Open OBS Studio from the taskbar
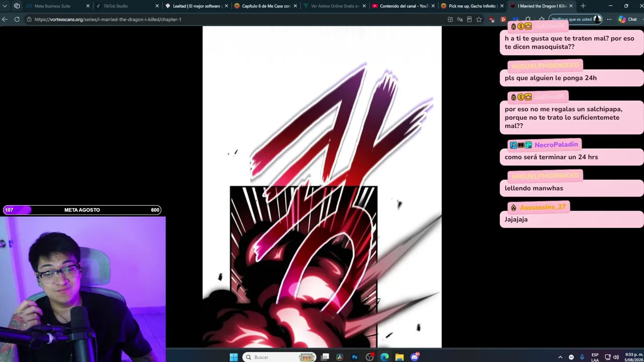The image size is (644, 362). coord(370,357)
